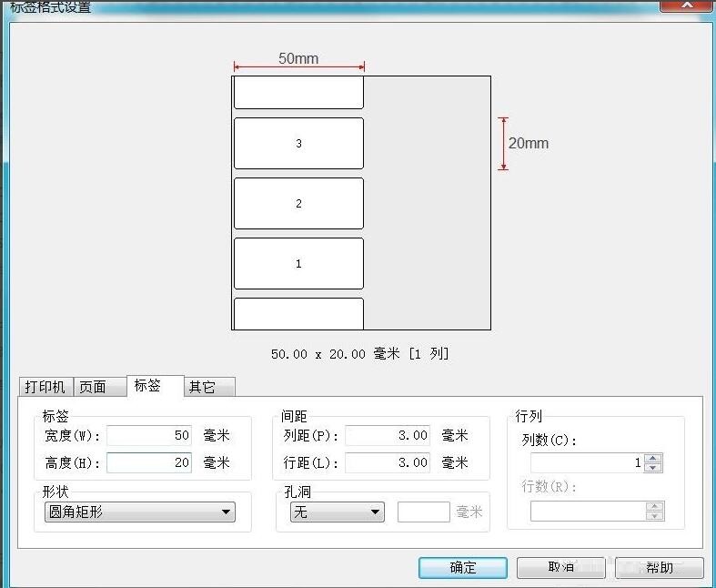The width and height of the screenshot is (716, 588).
Task: Click the 20mm height dimension text
Action: (529, 143)
